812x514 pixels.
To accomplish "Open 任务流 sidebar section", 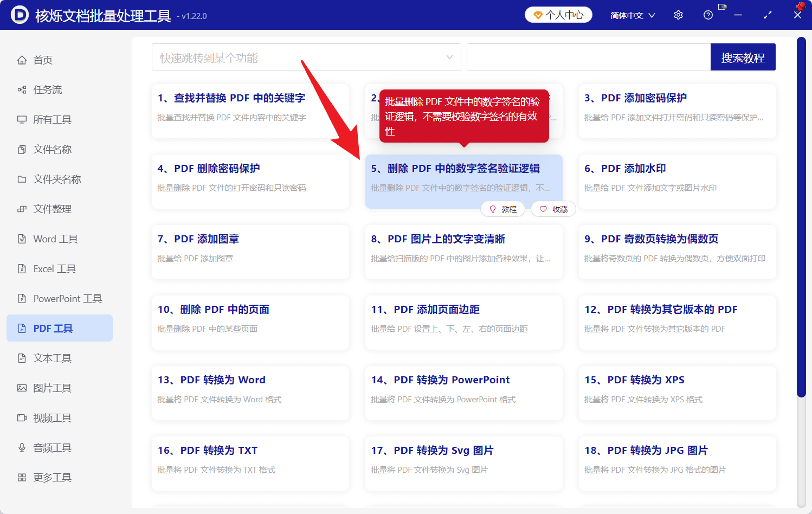I will 60,90.
